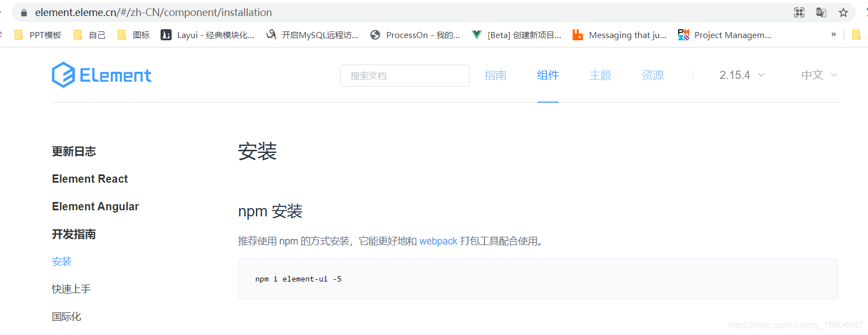868x335 pixels.
Task: Open the other bookmarks folder at far right
Action: (856, 35)
